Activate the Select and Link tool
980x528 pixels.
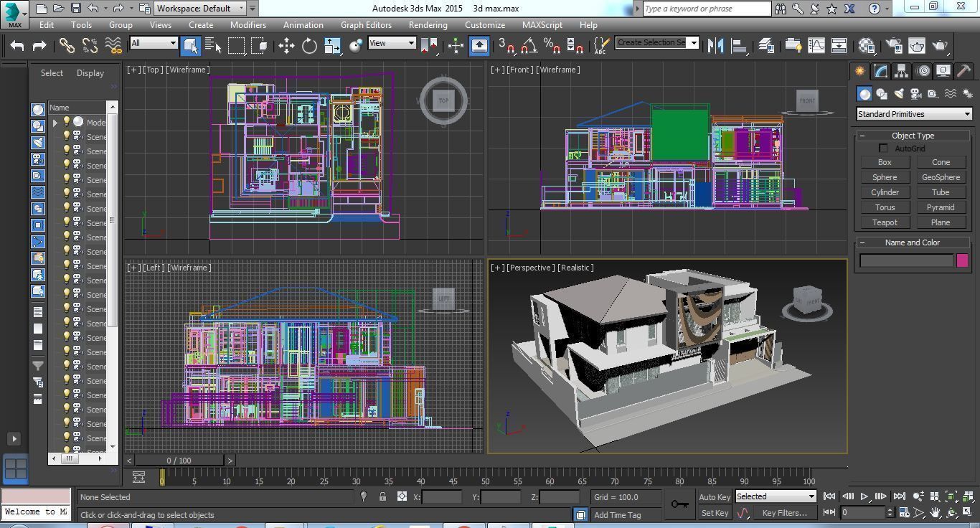click(x=67, y=46)
